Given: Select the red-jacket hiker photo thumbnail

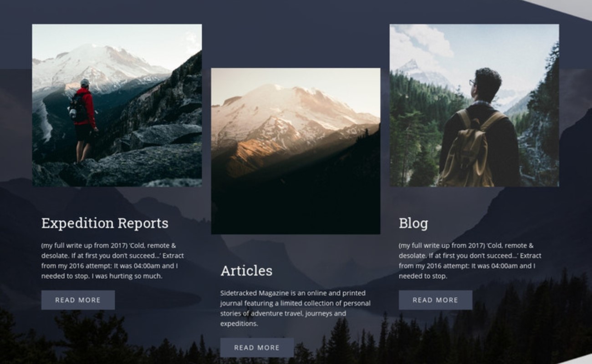Looking at the screenshot, I should coord(117,105).
